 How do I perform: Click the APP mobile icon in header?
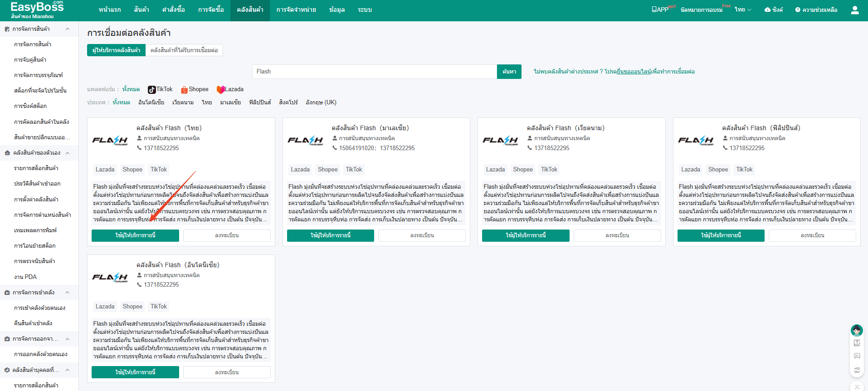pyautogui.click(x=654, y=10)
